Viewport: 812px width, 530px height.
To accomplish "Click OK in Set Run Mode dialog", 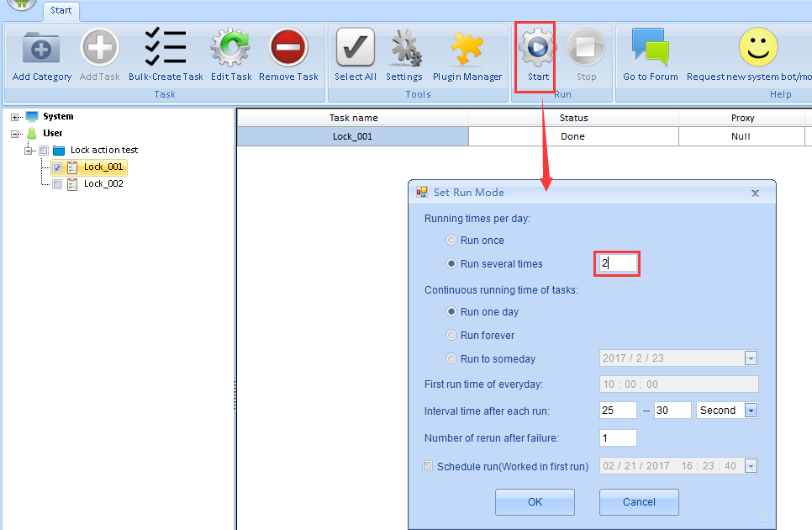I will [x=535, y=502].
